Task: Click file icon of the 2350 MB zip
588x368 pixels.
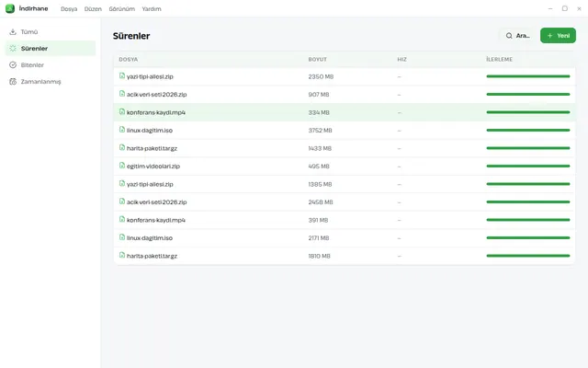Action: pos(122,75)
